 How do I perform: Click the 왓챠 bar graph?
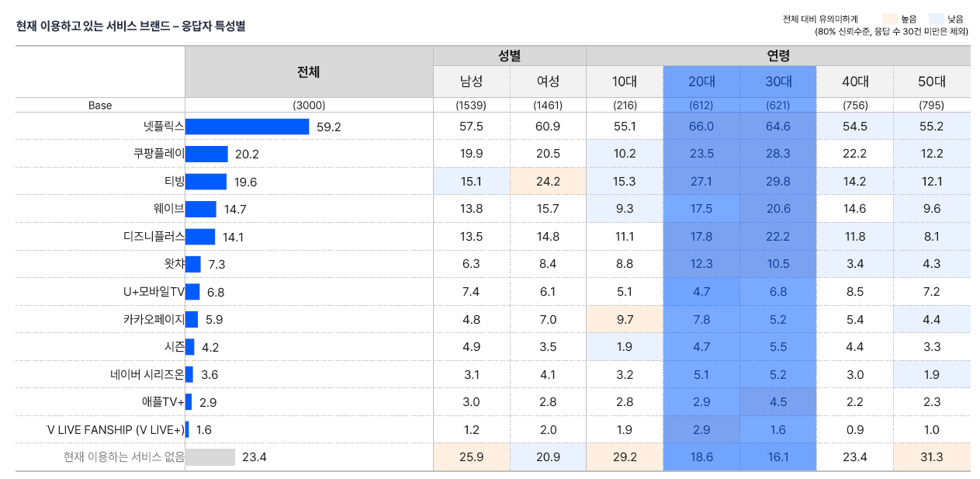[194, 262]
